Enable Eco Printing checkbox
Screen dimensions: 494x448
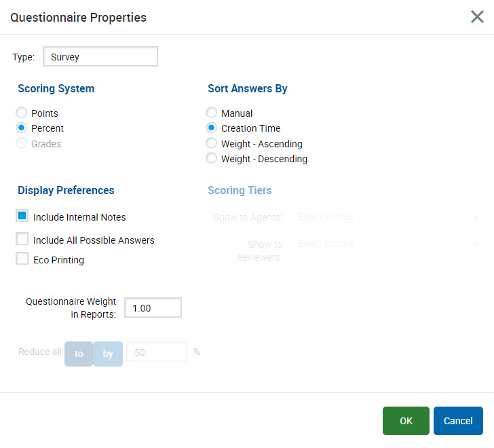click(22, 259)
